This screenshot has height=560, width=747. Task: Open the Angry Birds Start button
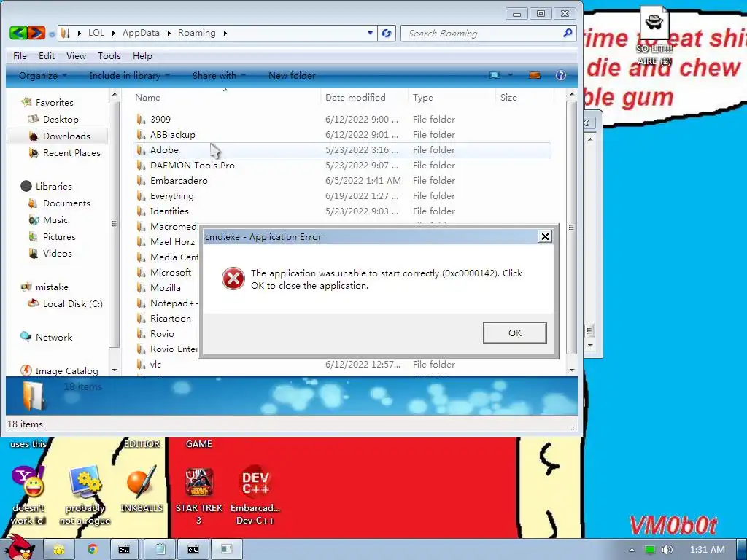[x=20, y=547]
